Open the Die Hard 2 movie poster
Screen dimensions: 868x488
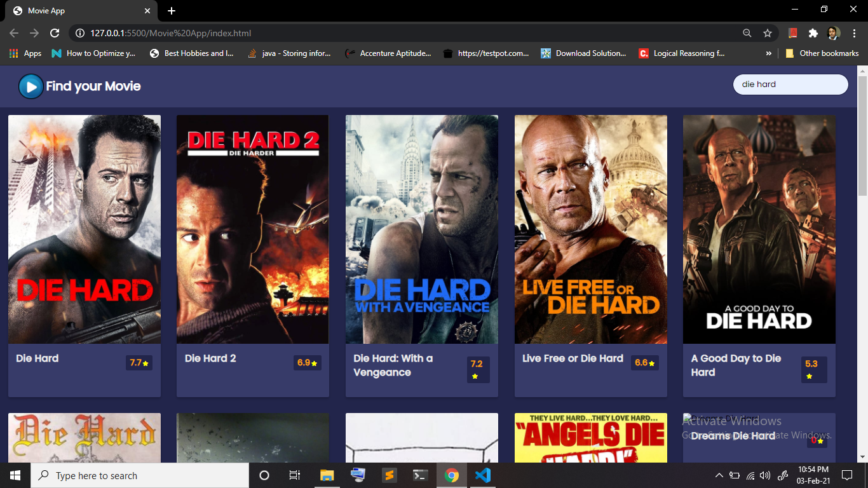coord(252,229)
